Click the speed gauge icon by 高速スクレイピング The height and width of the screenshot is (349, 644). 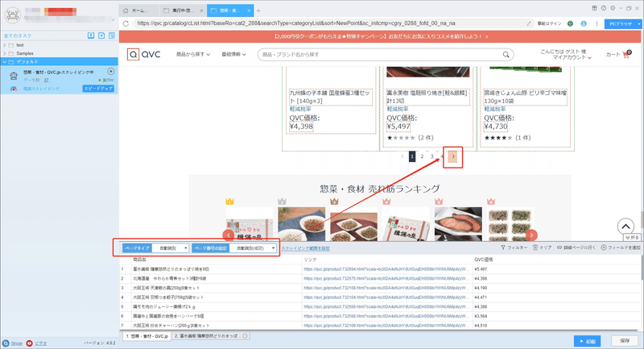(14, 89)
